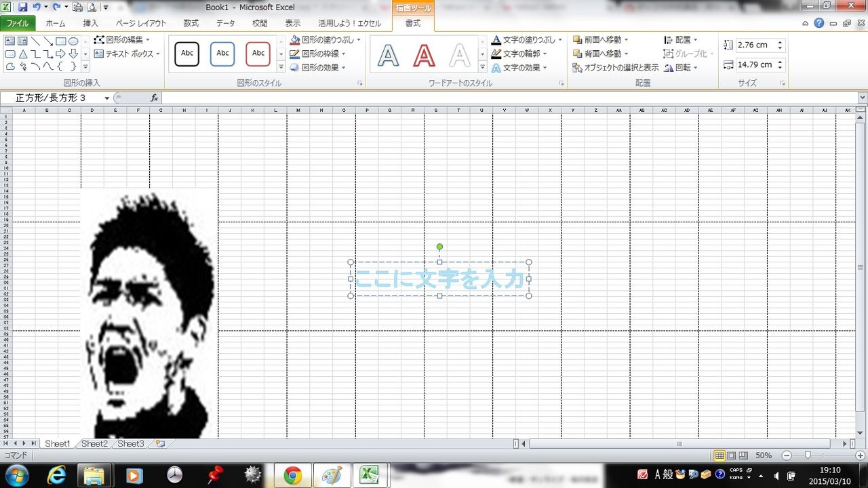Viewport: 868px width, 488px height.
Task: Click the fx insert function button
Action: 155,98
